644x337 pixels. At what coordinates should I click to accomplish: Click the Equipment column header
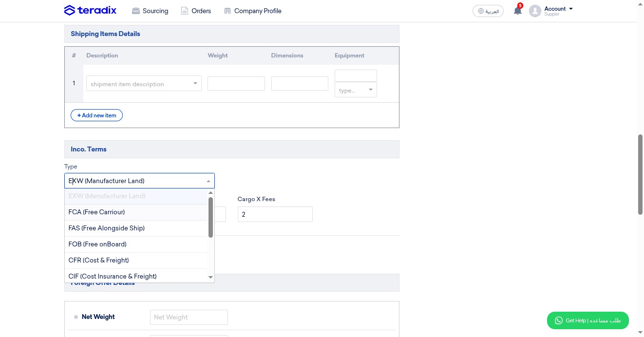click(x=349, y=56)
